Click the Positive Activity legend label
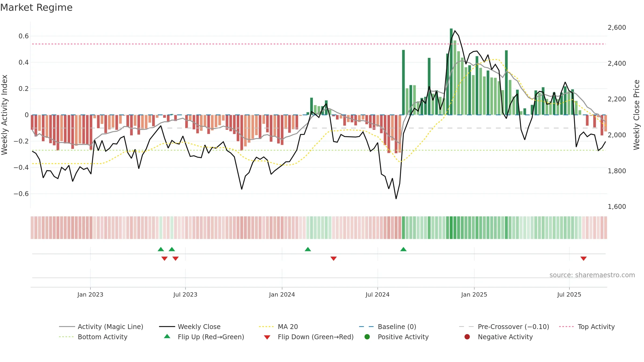Screen dimensions: 644x362 pyautogui.click(x=403, y=337)
